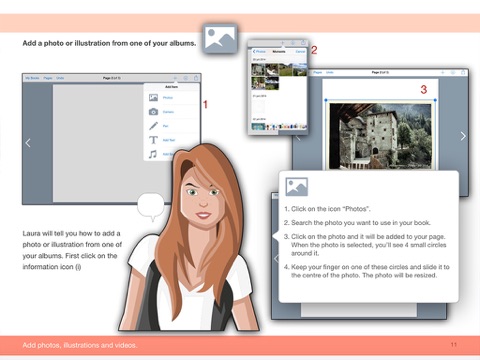Click the large photo icon beside the heading
Screen dimensions: 480x360
point(220,38)
